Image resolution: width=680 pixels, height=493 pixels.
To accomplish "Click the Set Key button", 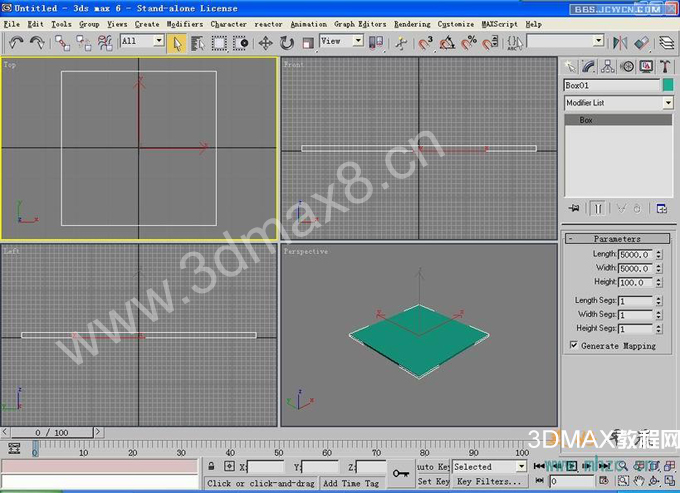I will coord(432,482).
